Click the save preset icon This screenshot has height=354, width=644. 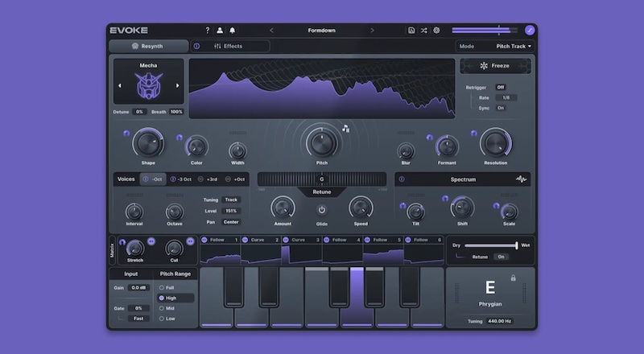coord(411,31)
